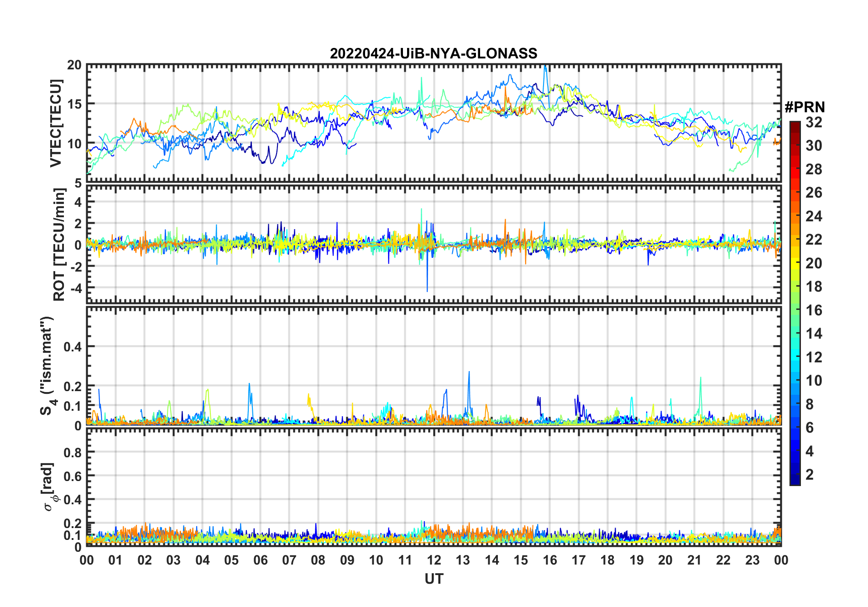Click S4 y-axis tick label "0.4"
Image resolution: width=868 pixels, height=607 pixels.
73,347
